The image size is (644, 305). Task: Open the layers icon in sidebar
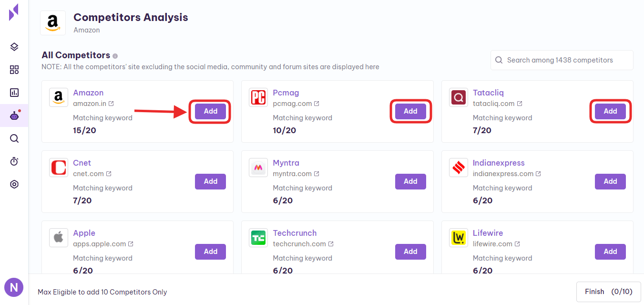(x=14, y=47)
